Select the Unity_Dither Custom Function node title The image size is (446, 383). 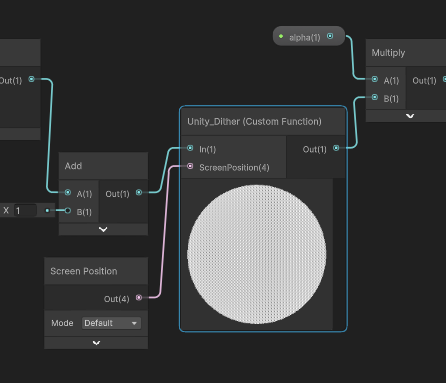[254, 122]
